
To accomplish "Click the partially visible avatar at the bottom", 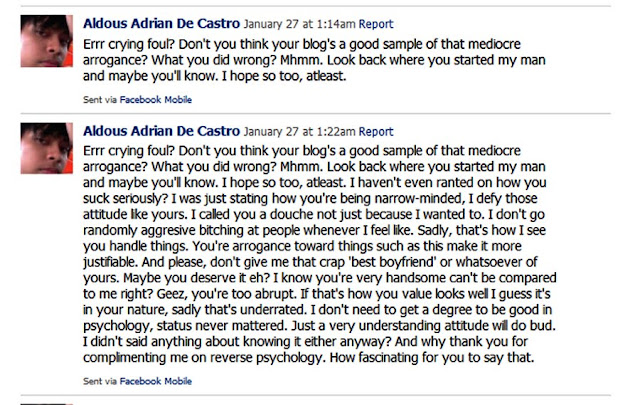I will click(x=44, y=402).
